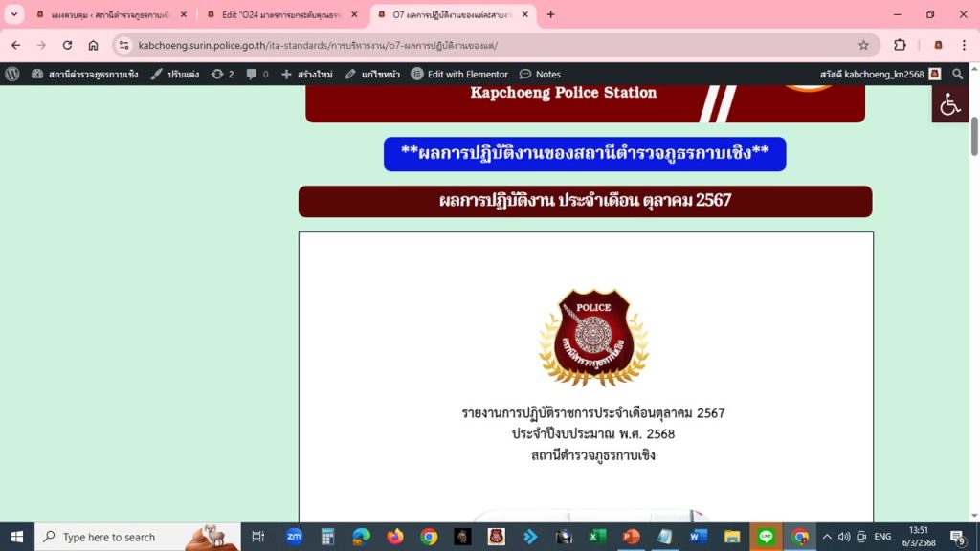Show hidden system tray icons chevron
The image size is (980, 551).
point(827,537)
